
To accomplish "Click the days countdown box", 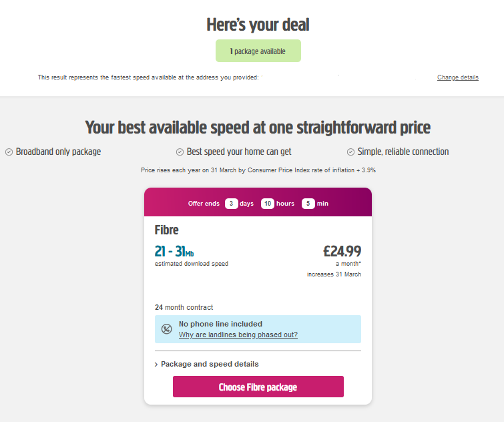I will (x=232, y=204).
